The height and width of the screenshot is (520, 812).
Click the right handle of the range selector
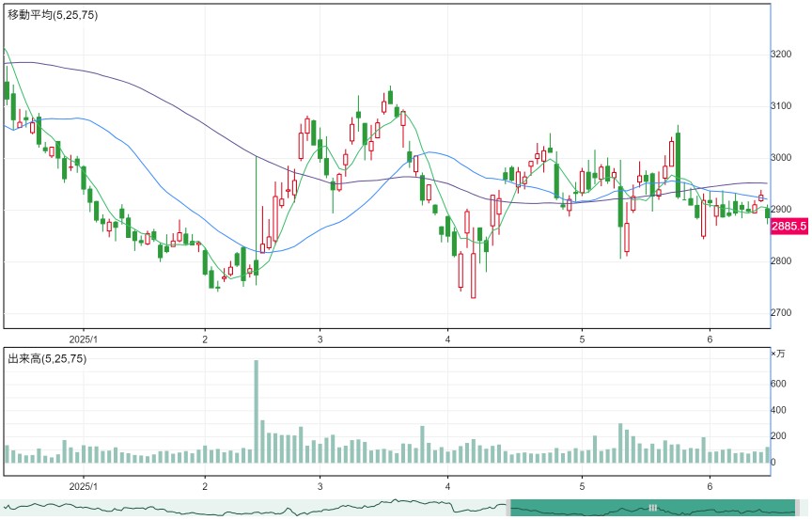tap(798, 508)
